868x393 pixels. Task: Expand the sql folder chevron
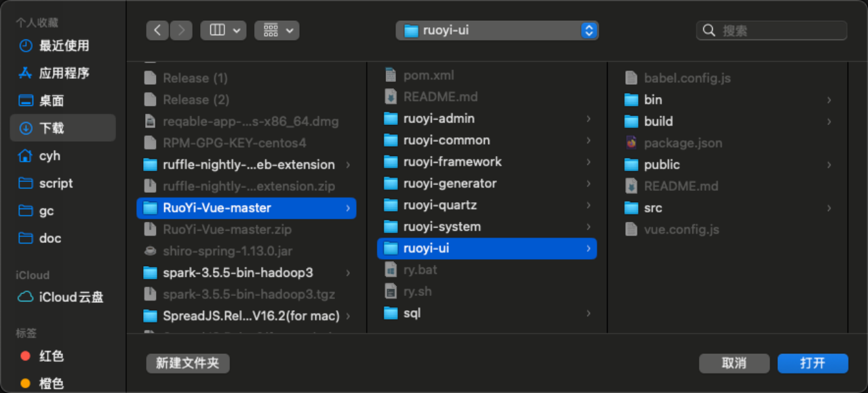coord(588,314)
